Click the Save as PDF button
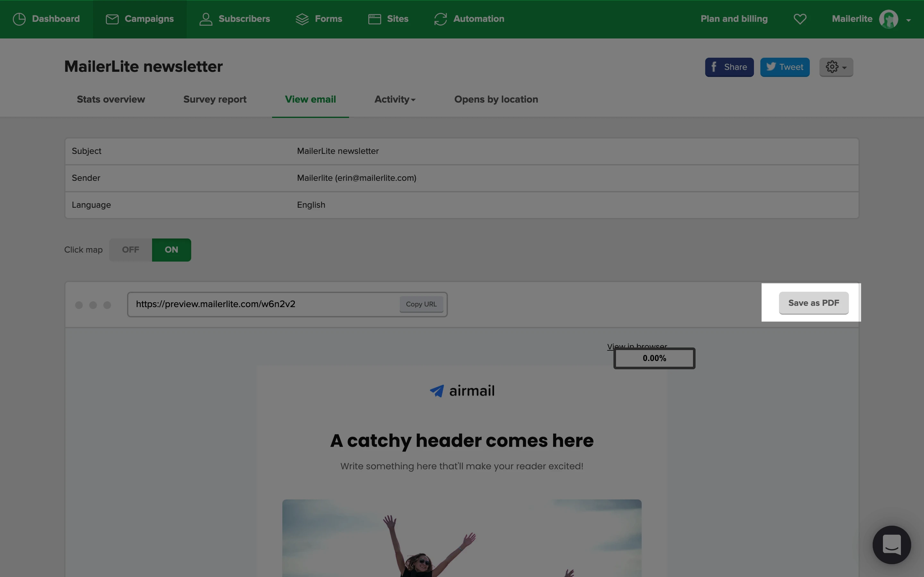This screenshot has height=577, width=924. click(813, 303)
